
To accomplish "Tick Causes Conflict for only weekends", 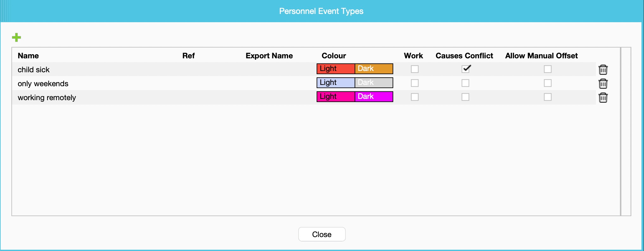I will (465, 83).
